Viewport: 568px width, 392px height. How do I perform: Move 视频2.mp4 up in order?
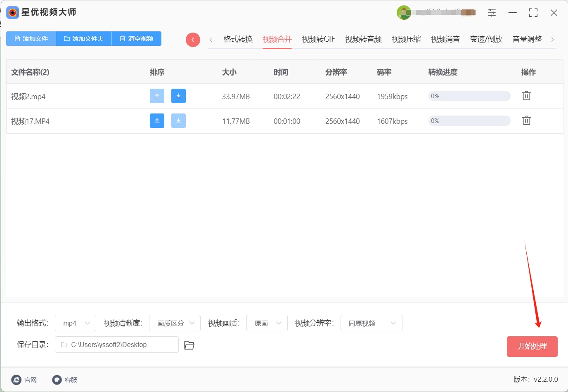(x=157, y=96)
